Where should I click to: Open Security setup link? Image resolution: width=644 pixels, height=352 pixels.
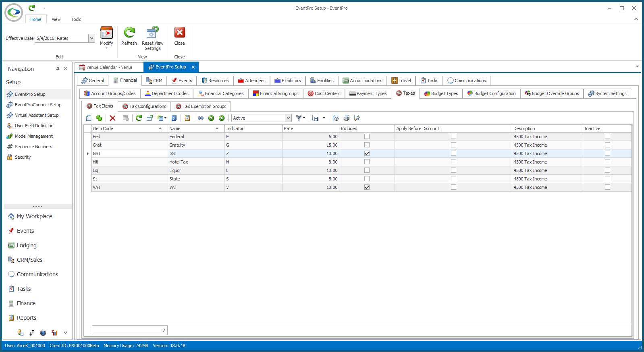[x=23, y=157]
